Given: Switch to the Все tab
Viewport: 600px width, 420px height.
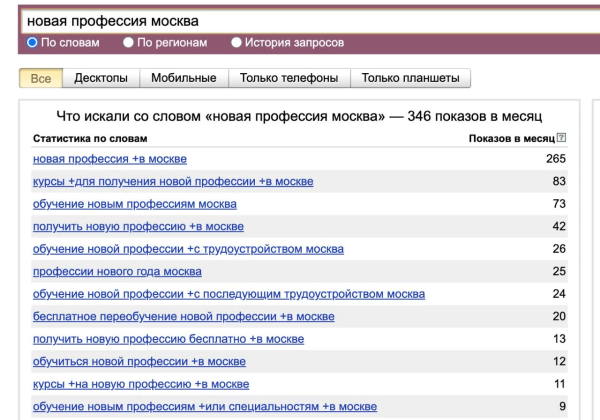Looking at the screenshot, I should pos(41,78).
